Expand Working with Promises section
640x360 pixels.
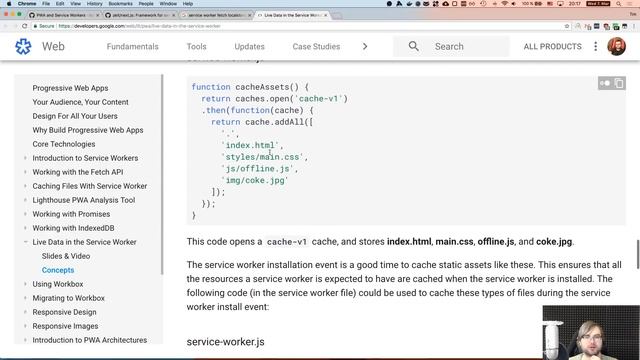click(25, 214)
